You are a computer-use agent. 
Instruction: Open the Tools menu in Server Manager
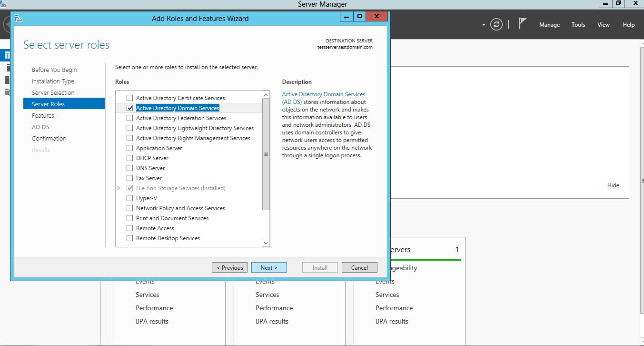pyautogui.click(x=578, y=25)
